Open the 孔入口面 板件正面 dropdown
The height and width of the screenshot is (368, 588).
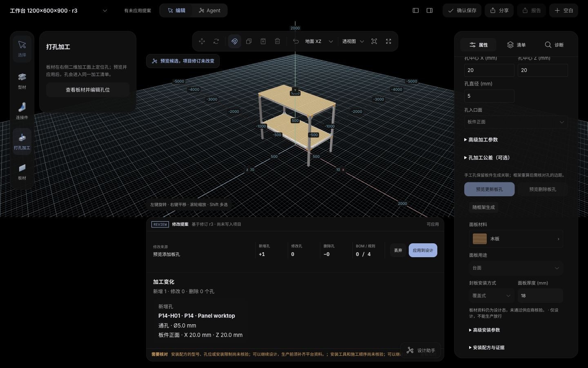(x=516, y=122)
